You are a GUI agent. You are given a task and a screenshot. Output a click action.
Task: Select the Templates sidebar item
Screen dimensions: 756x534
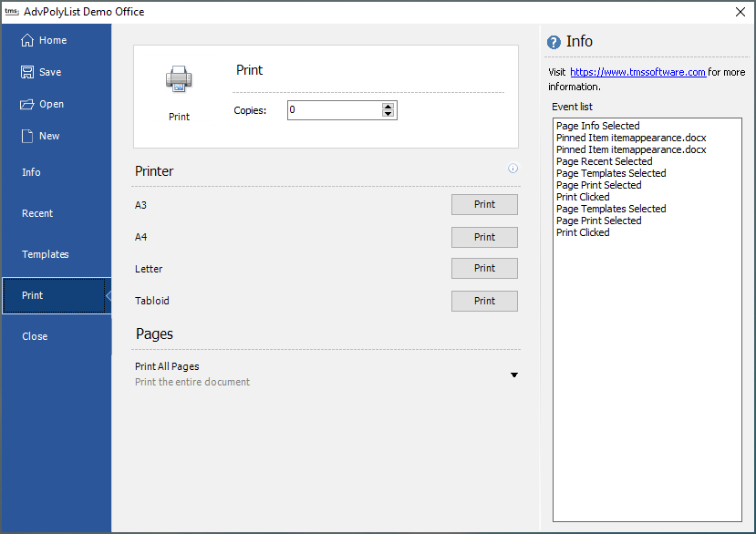tap(46, 254)
